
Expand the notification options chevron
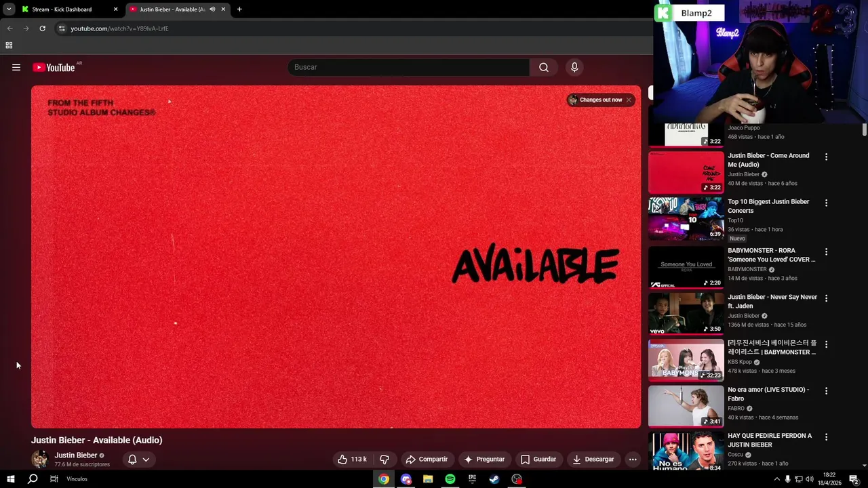click(x=146, y=460)
